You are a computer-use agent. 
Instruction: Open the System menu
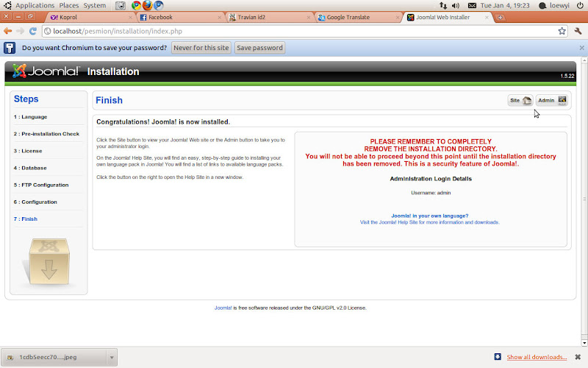[95, 6]
